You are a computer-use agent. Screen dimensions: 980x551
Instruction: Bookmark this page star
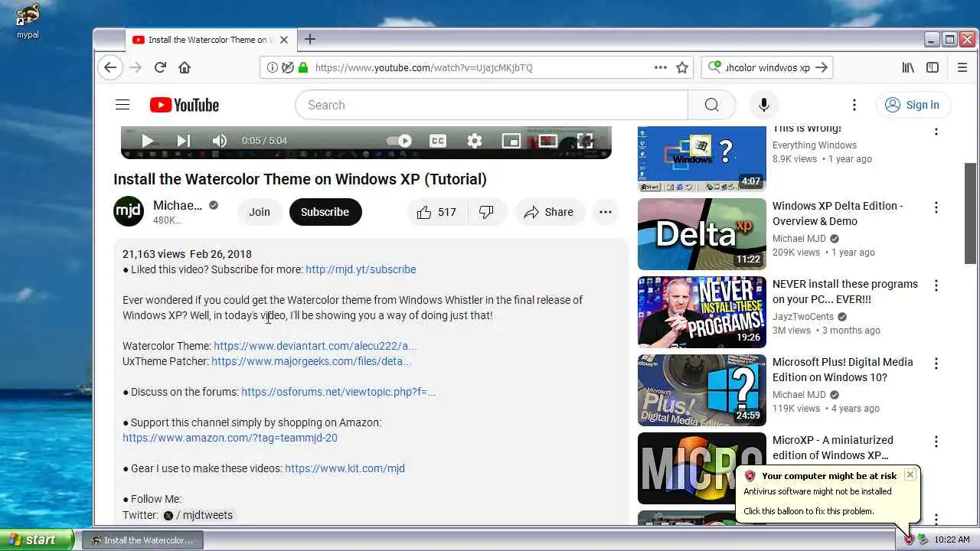tap(682, 67)
